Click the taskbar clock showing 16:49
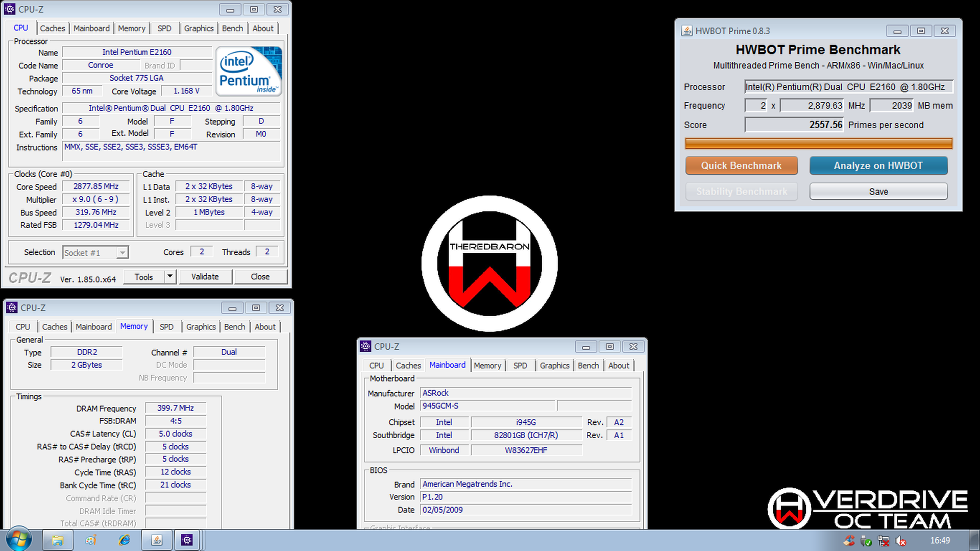The width and height of the screenshot is (980, 551). 940,540
